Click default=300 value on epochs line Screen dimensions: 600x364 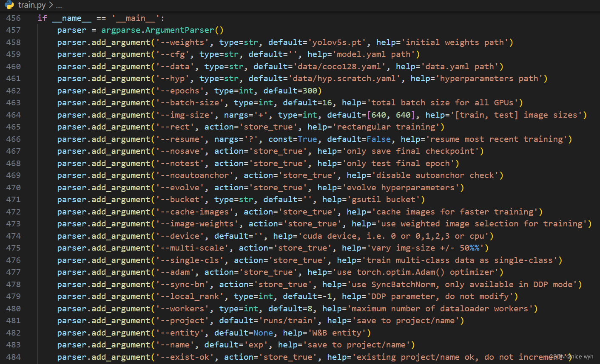click(x=290, y=90)
